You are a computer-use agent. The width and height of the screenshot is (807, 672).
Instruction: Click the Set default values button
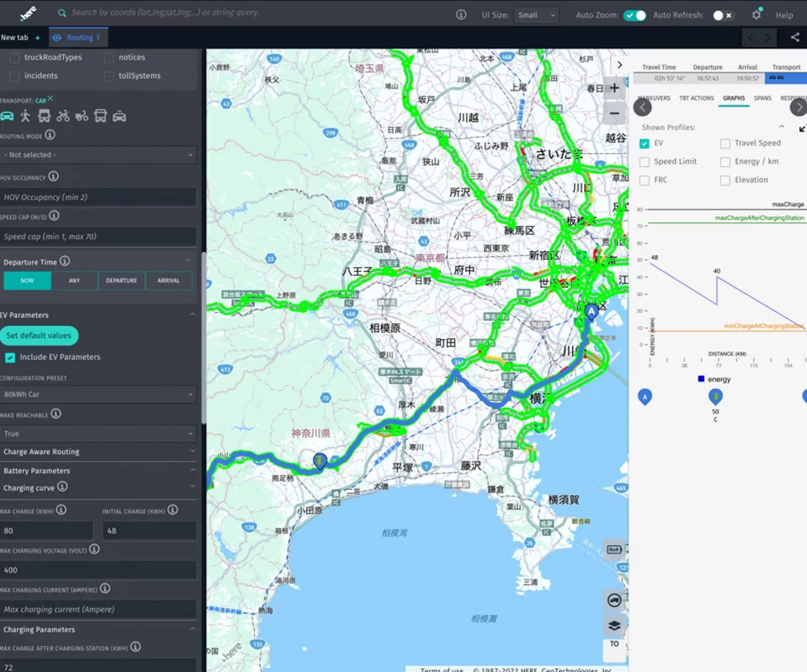(x=39, y=335)
